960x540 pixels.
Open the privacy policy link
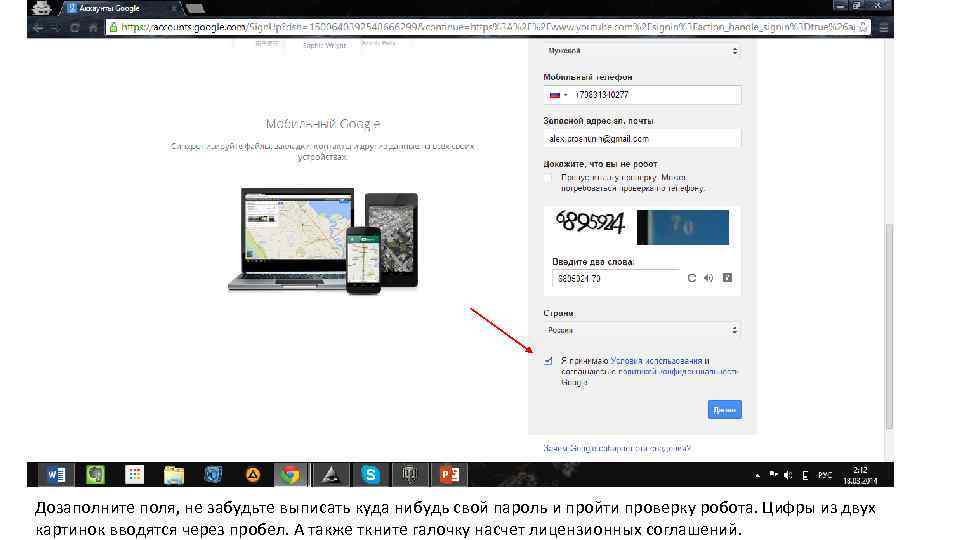pyautogui.click(x=677, y=372)
